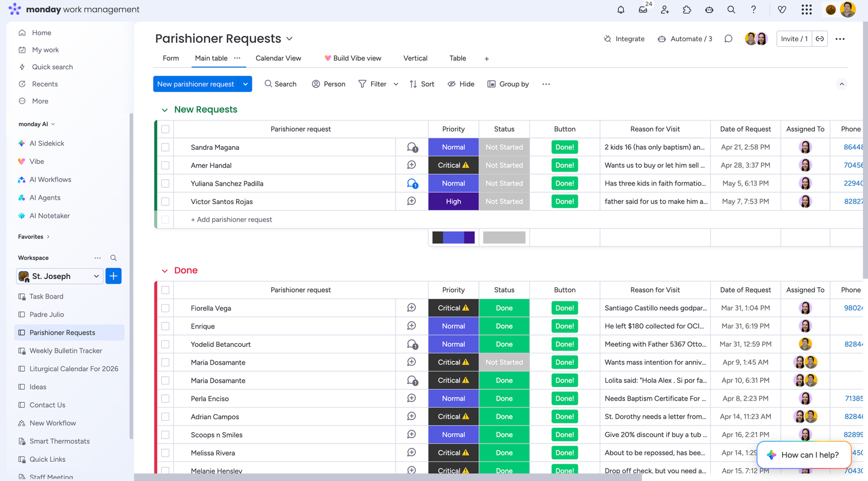Open the notifications bell
Viewport: 868px width, 481px height.
(x=621, y=10)
